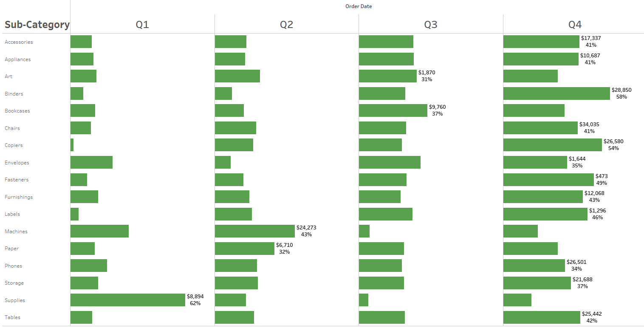644x328 pixels.
Task: Select the Machines row label
Action: point(16,232)
